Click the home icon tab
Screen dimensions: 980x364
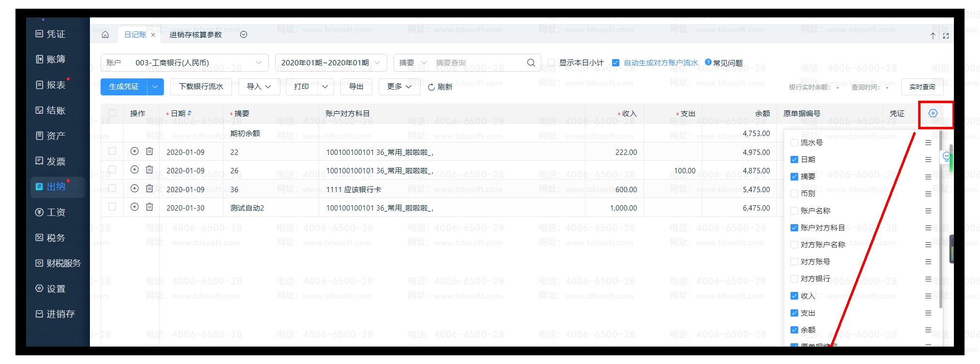(x=105, y=35)
